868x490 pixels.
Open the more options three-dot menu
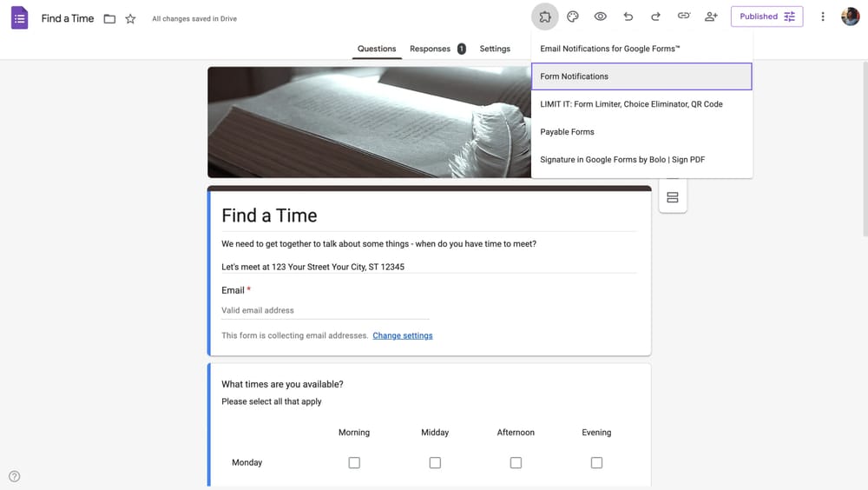[x=823, y=17]
